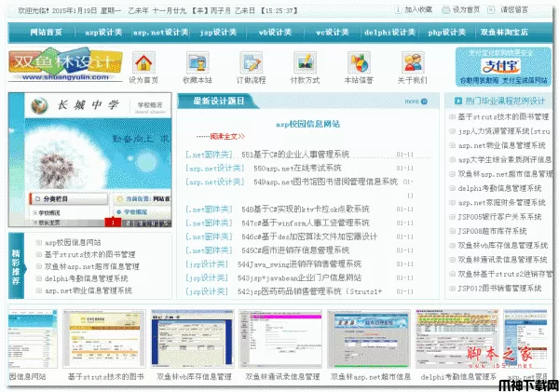Open the jsp设计类 menu item
Viewport: 559px width, 392px height.
[218, 32]
